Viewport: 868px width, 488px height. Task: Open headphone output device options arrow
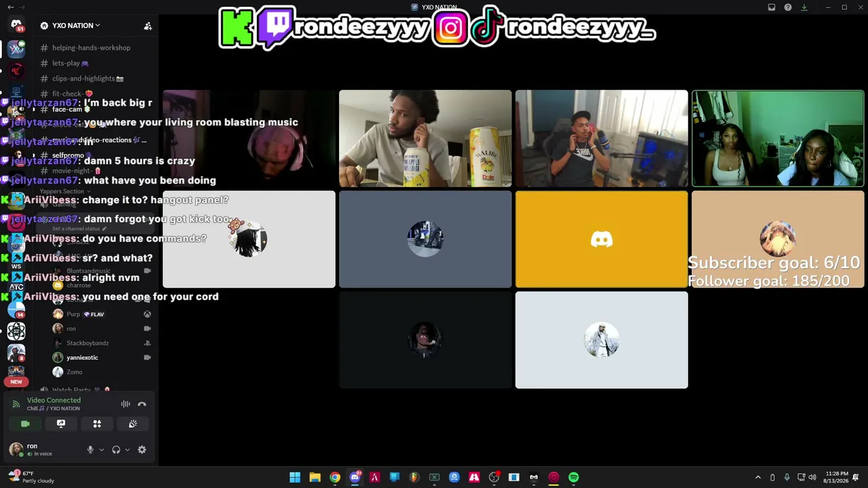[127, 449]
